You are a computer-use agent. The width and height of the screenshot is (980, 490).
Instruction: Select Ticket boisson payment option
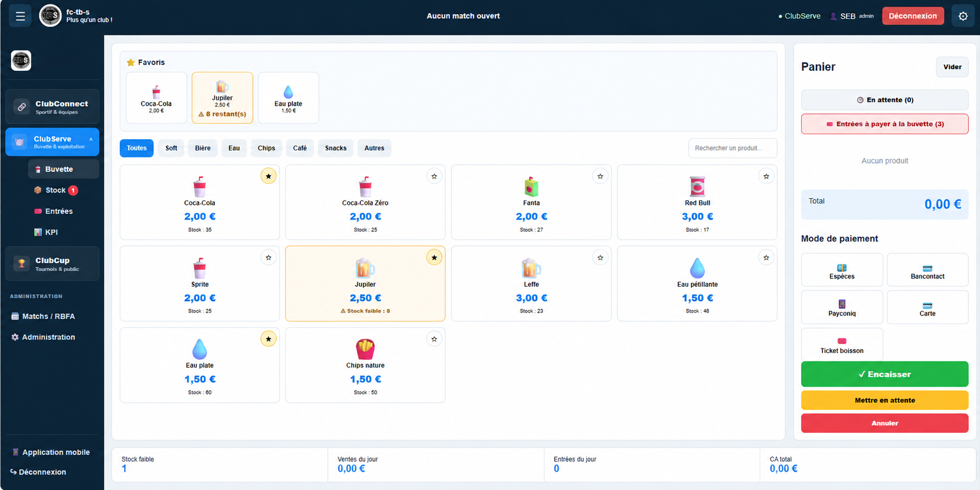click(x=842, y=344)
